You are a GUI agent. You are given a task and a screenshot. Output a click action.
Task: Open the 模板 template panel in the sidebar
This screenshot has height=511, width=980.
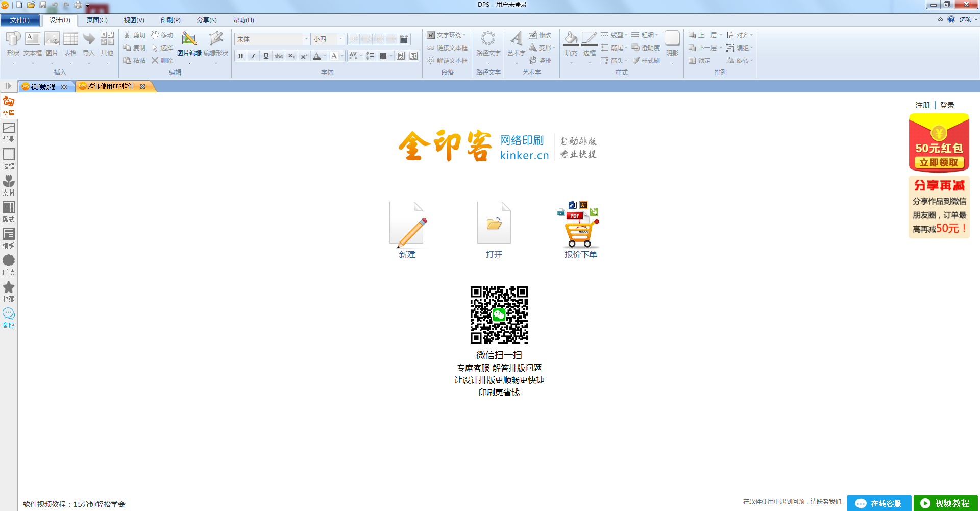point(9,238)
